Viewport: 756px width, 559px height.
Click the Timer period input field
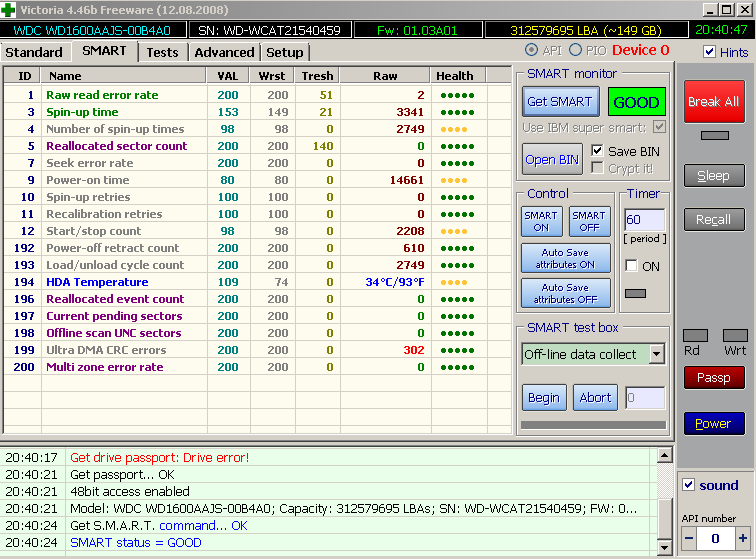click(645, 220)
